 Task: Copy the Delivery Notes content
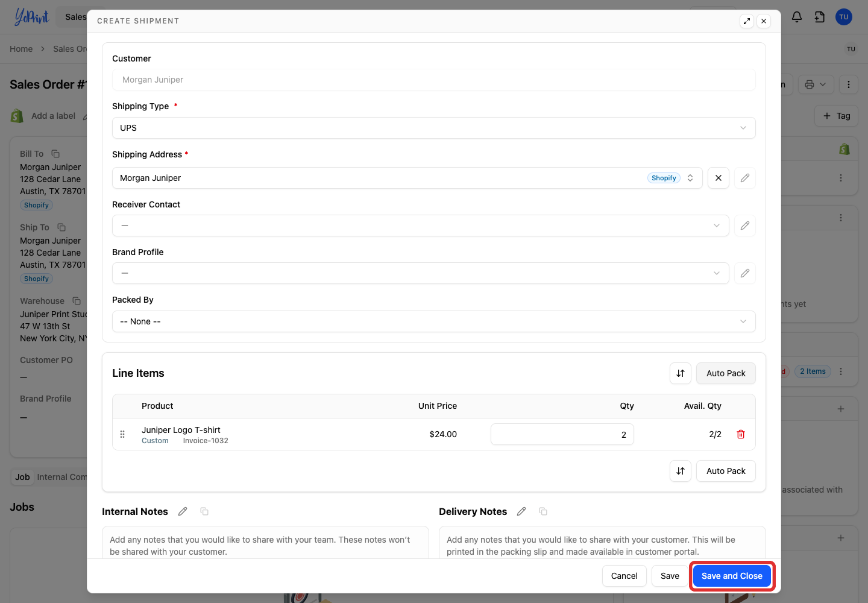543,511
